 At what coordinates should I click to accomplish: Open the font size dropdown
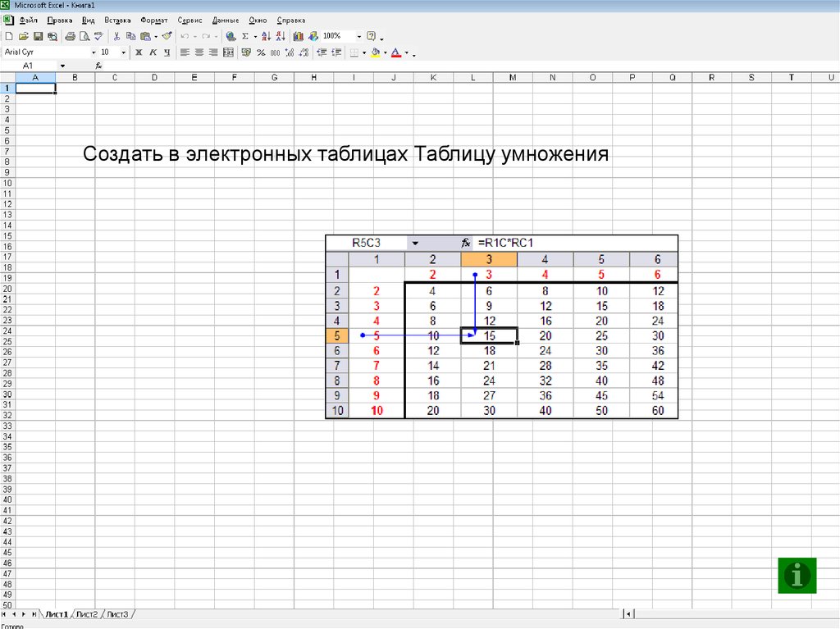coord(124,52)
